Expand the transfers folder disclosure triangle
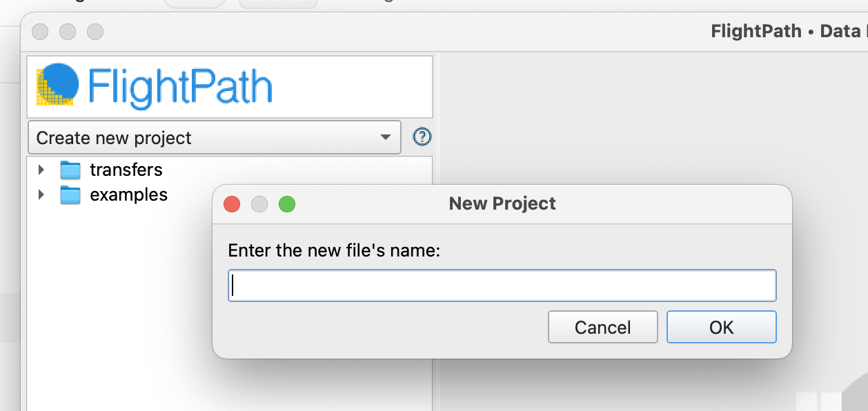 [x=41, y=170]
